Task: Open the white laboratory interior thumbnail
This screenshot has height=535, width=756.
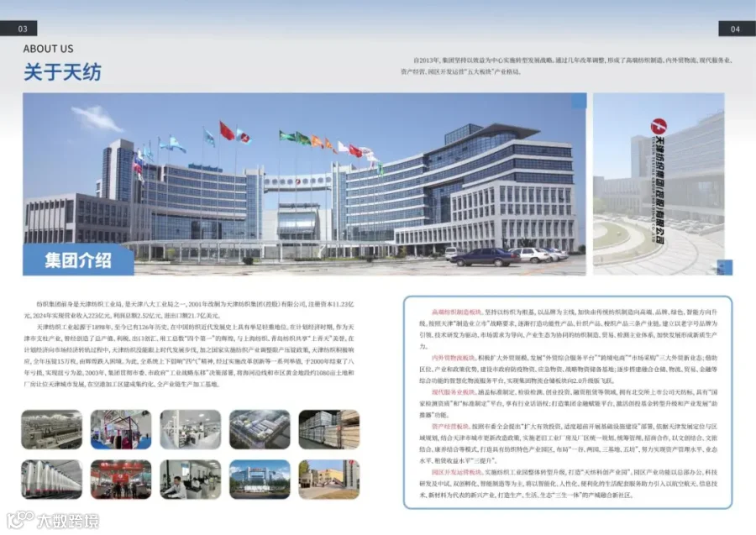Action: tap(191, 429)
